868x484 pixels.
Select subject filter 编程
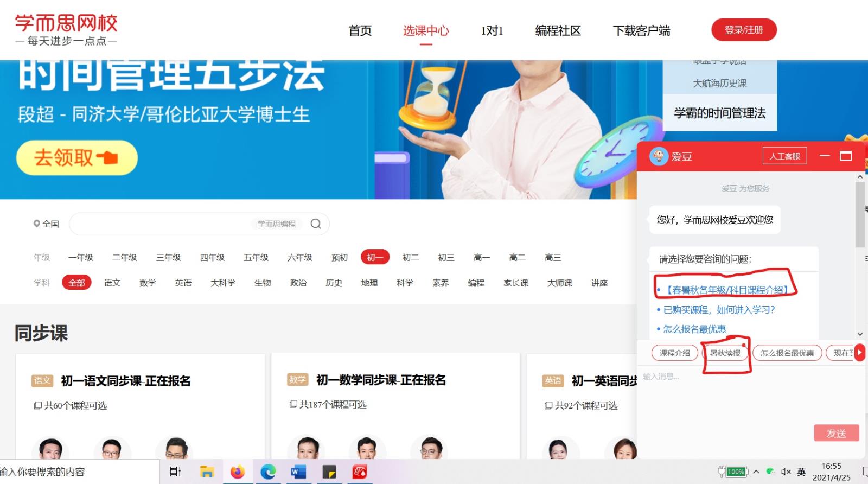(x=476, y=283)
